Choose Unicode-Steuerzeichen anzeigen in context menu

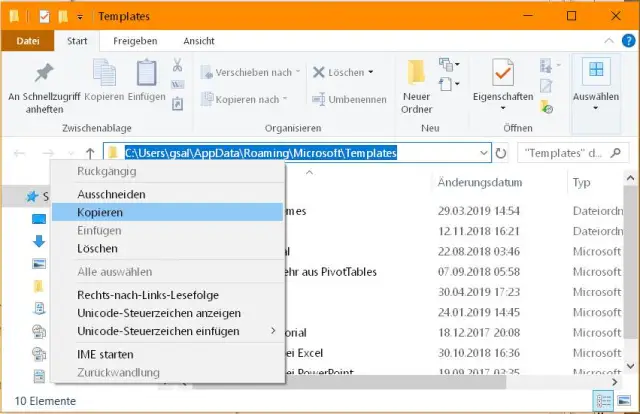pyautogui.click(x=167, y=313)
